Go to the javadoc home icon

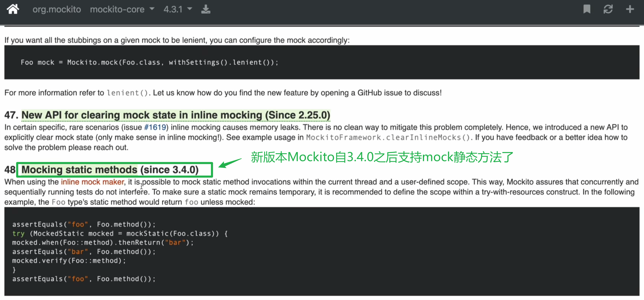(13, 9)
